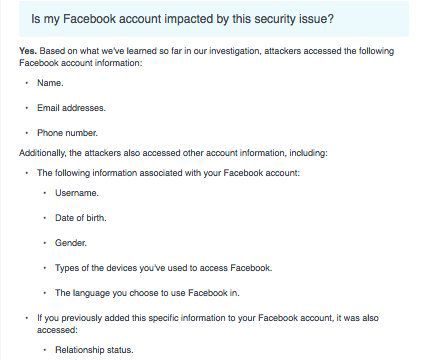Select the "Name." bullet item

pyautogui.click(x=50, y=83)
